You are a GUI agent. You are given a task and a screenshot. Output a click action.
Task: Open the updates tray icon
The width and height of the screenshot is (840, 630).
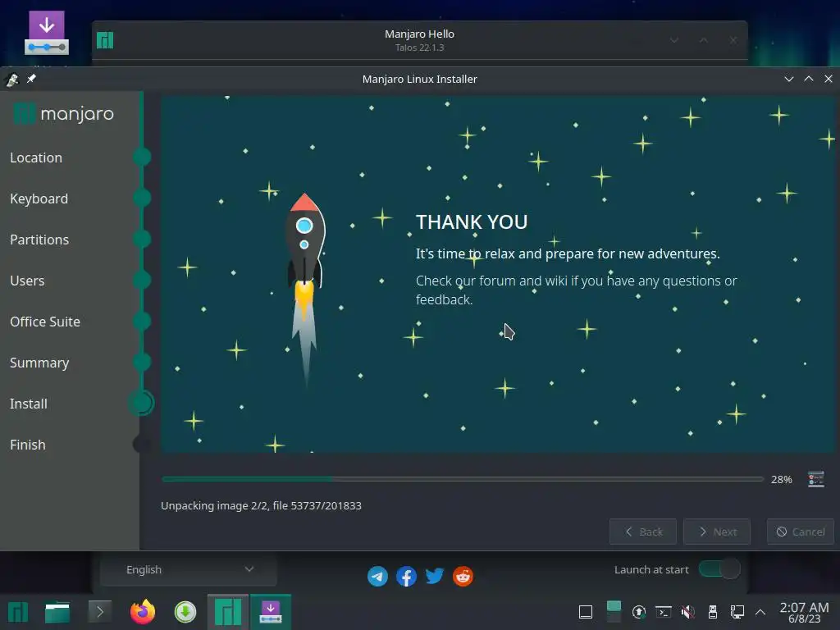point(638,612)
